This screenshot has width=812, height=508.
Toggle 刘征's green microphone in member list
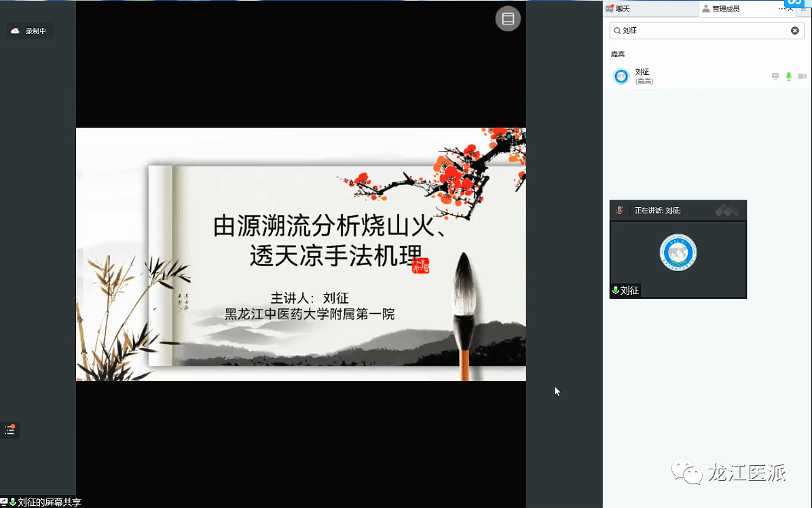coord(788,76)
